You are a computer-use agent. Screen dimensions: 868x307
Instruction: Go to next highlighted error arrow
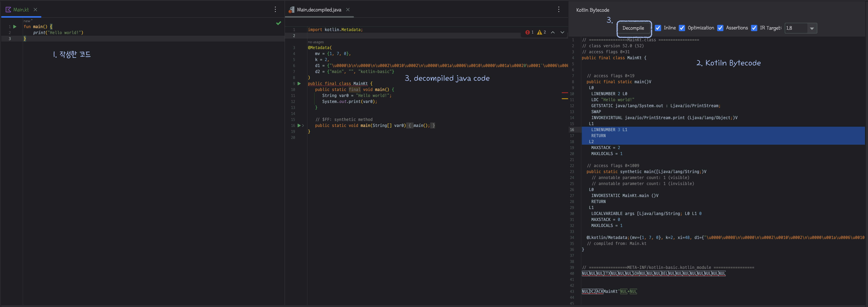562,32
